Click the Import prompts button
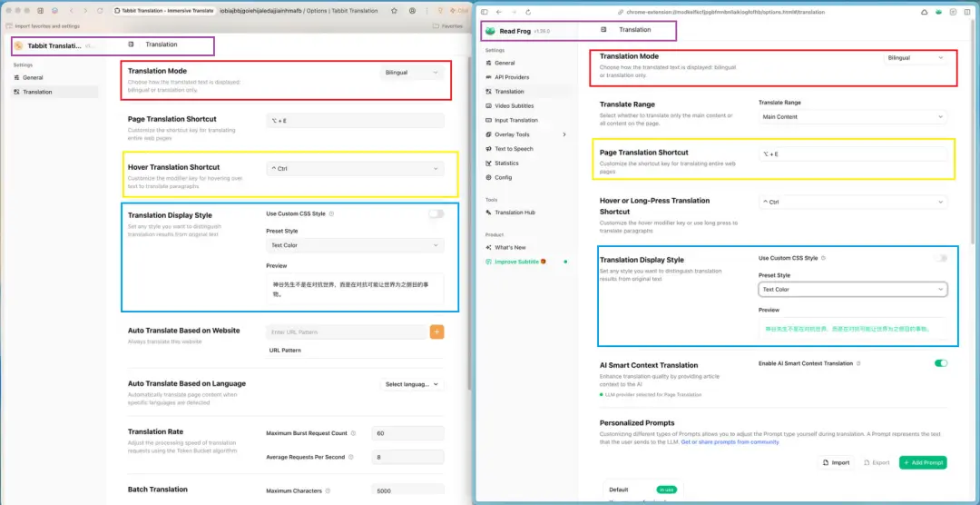This screenshot has width=980, height=505. [836, 462]
